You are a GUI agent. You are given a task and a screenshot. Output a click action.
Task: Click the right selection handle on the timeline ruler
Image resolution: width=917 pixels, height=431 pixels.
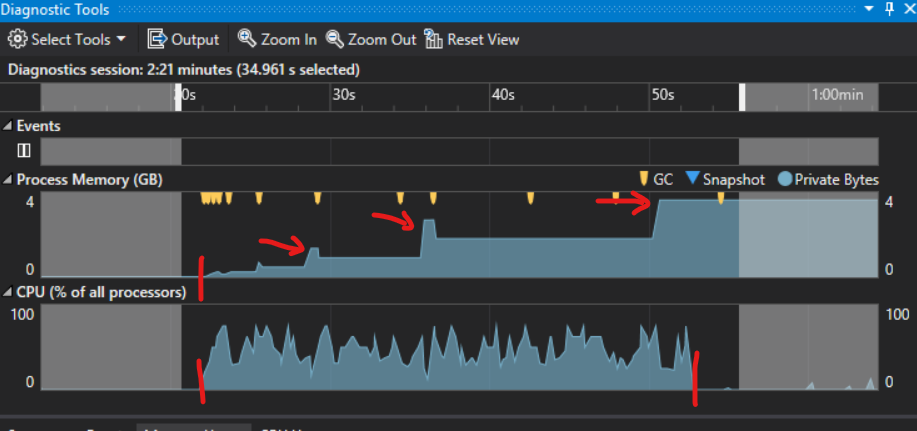point(742,97)
